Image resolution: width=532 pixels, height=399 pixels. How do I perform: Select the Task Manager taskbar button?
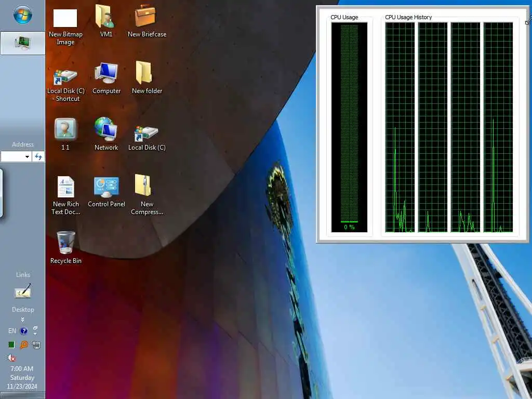pos(23,43)
